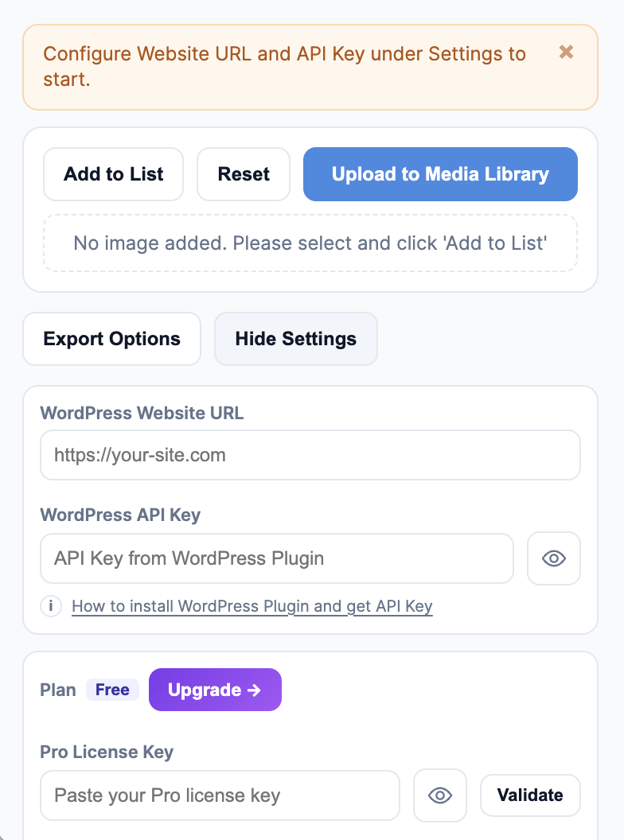Click Add to List

[x=113, y=174]
